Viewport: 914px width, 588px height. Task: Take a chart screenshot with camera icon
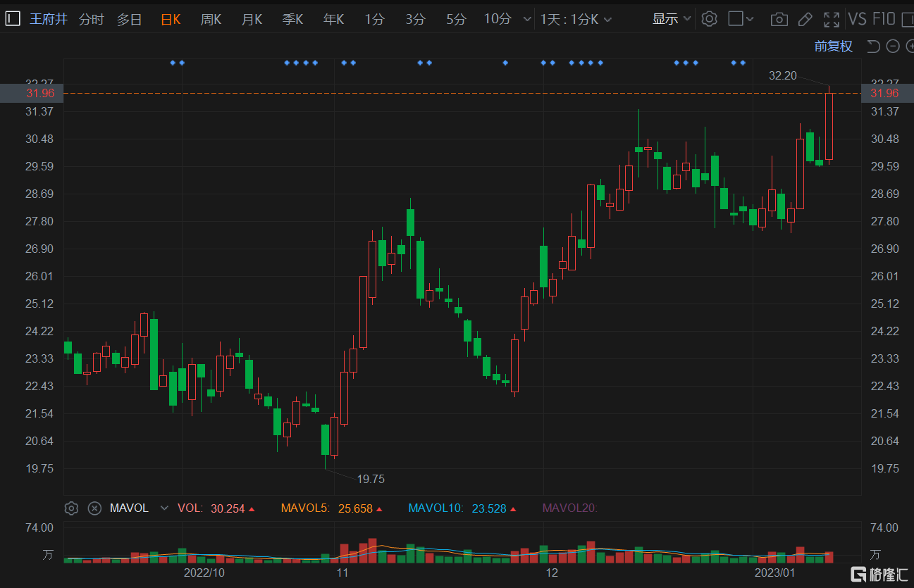[x=779, y=20]
